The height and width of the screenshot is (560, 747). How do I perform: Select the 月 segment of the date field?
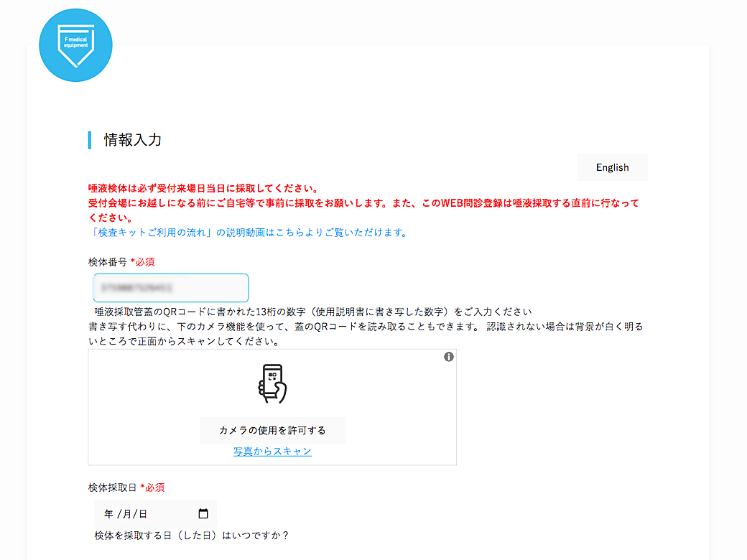125,514
